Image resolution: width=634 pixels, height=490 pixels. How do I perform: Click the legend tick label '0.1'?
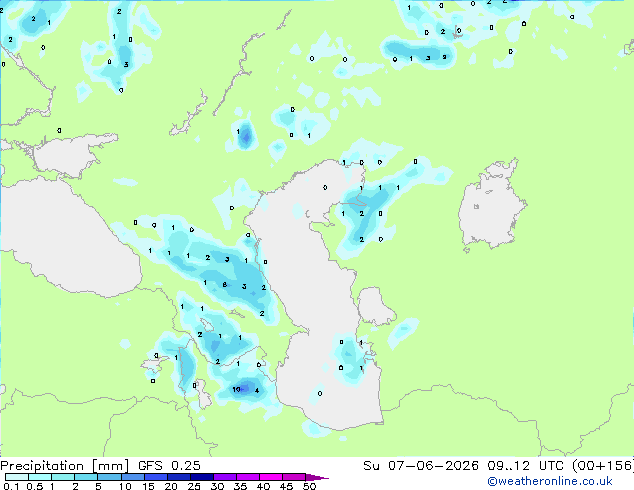(11, 486)
